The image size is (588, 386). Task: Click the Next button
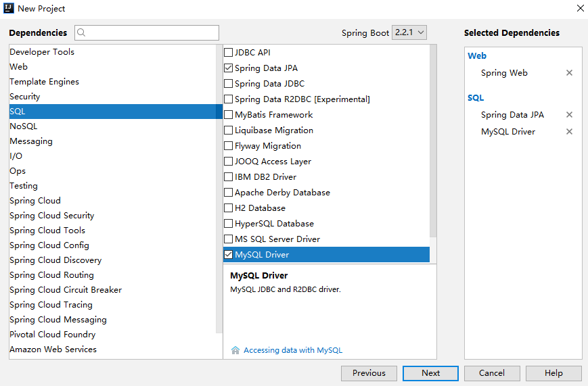[x=430, y=373]
